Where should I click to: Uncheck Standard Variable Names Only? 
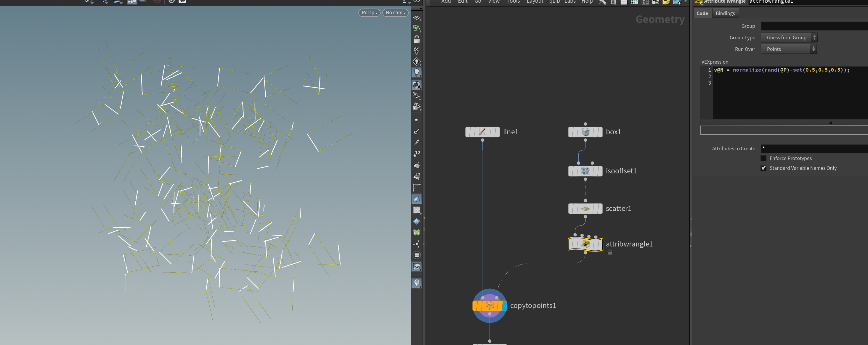click(x=763, y=168)
